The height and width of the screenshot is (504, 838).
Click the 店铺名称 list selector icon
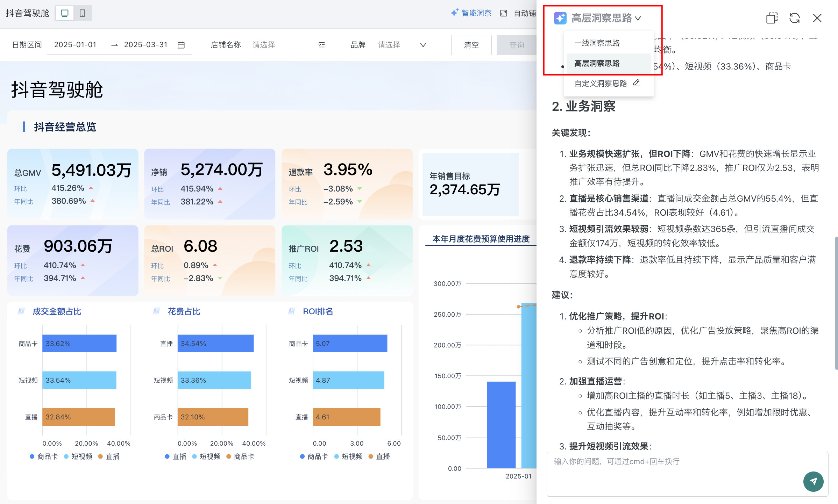tap(321, 45)
